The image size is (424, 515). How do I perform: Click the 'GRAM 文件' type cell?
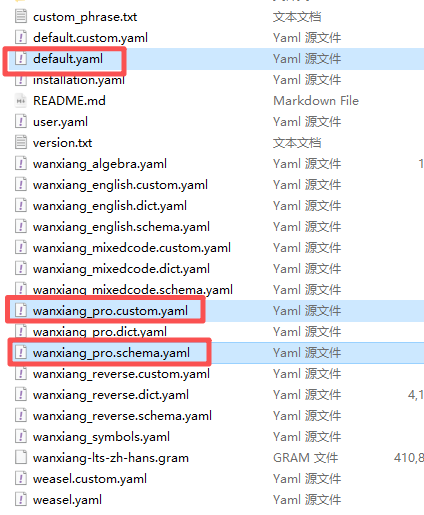306,458
